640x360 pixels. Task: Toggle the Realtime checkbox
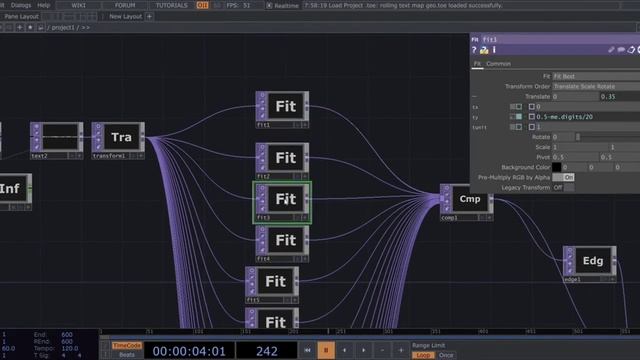pyautogui.click(x=269, y=5)
